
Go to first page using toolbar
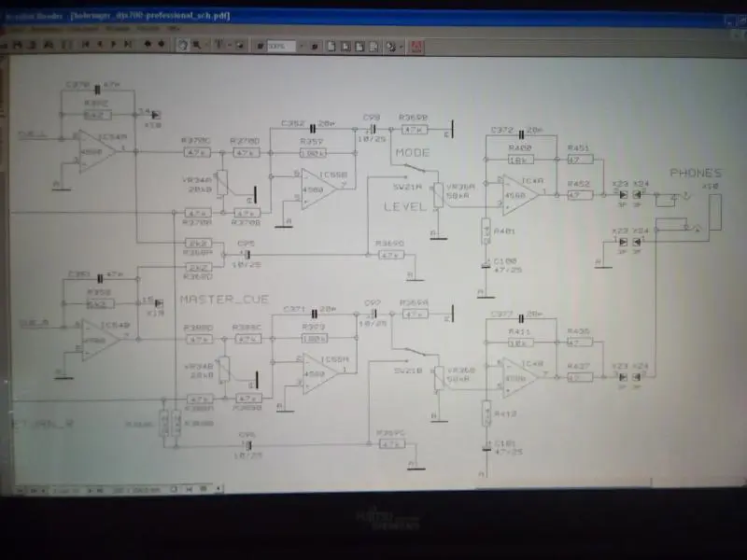[86, 45]
